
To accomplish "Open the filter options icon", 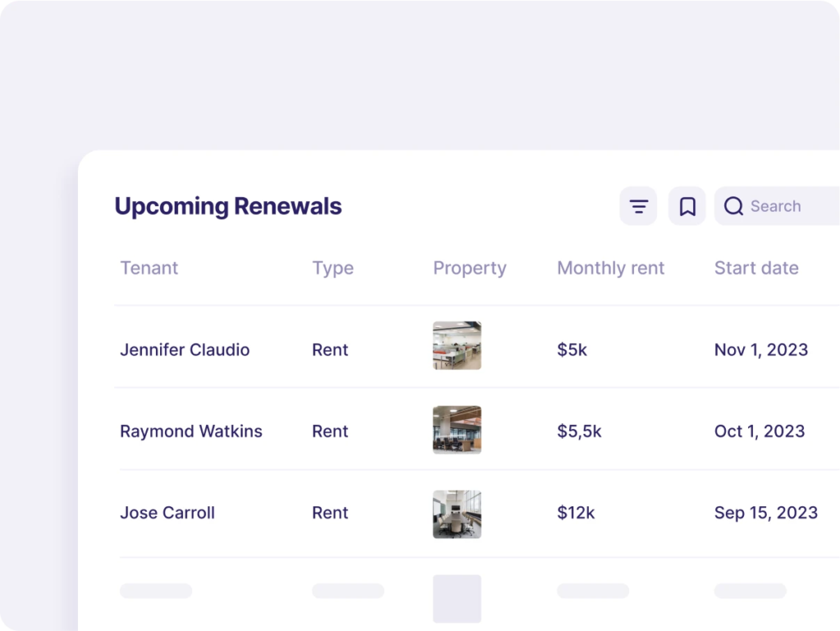I will coord(638,206).
